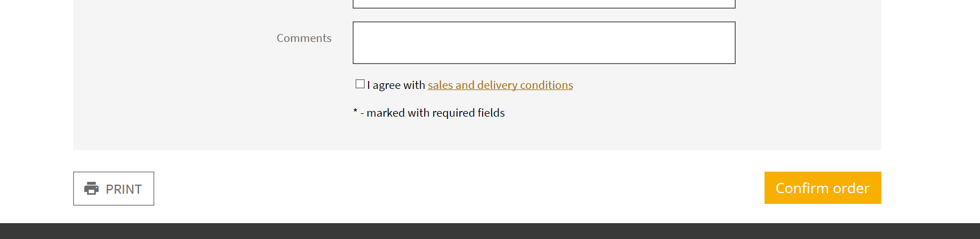The width and height of the screenshot is (980, 239).
Task: Click the asterisk in the required fields note
Action: (356, 111)
